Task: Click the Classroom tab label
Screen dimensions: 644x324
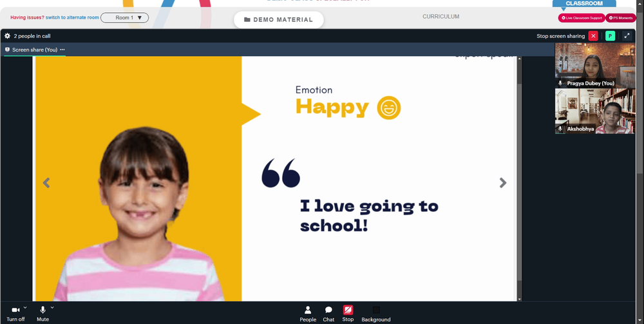Action: (x=584, y=3)
